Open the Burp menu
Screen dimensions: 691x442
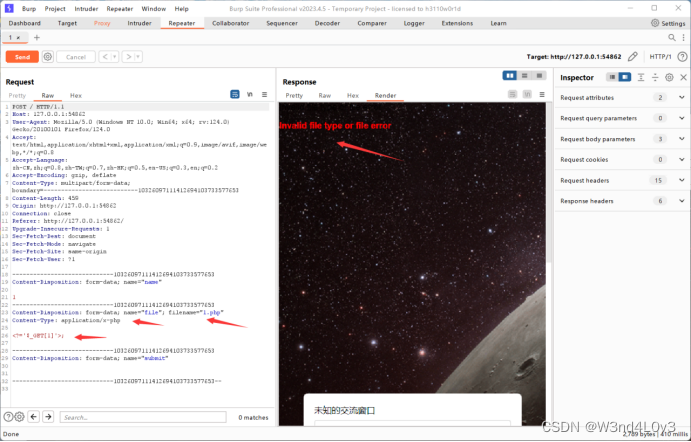coord(29,8)
